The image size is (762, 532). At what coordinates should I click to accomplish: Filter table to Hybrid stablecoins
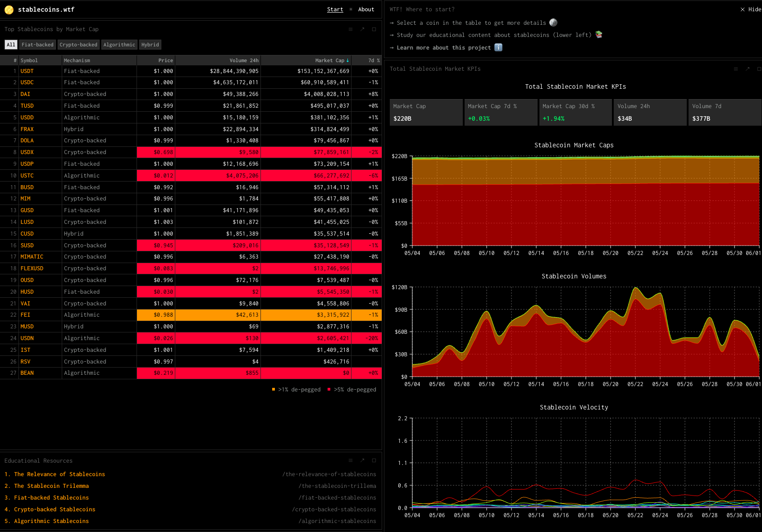coord(150,45)
